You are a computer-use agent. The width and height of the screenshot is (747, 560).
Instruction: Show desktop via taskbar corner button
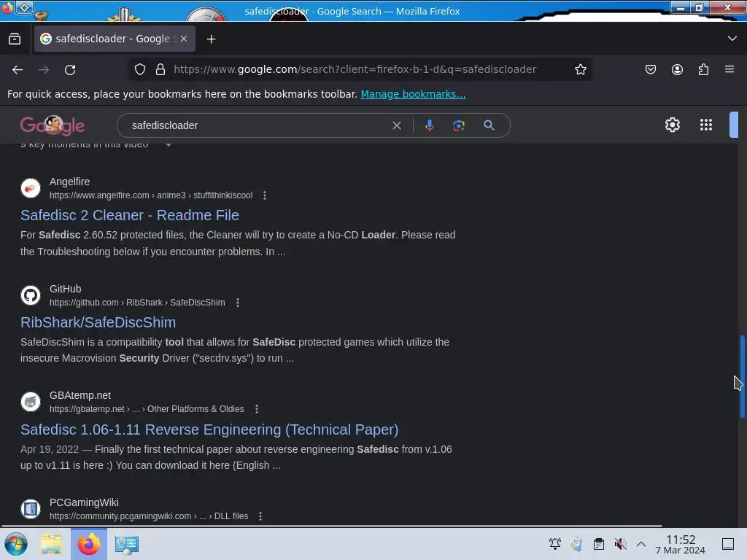(x=728, y=544)
